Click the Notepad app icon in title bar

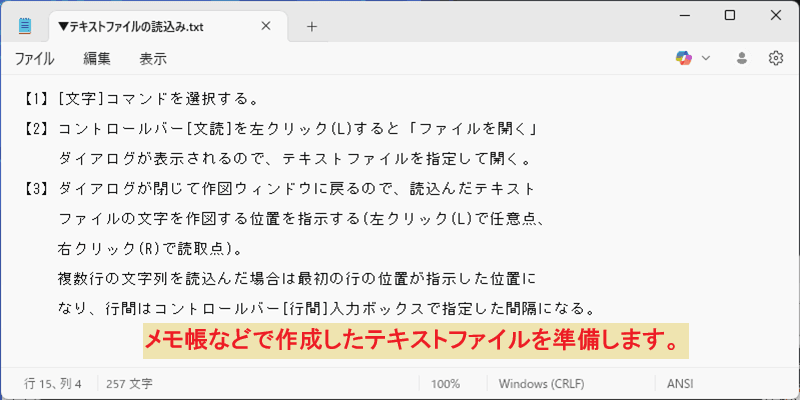(x=24, y=26)
